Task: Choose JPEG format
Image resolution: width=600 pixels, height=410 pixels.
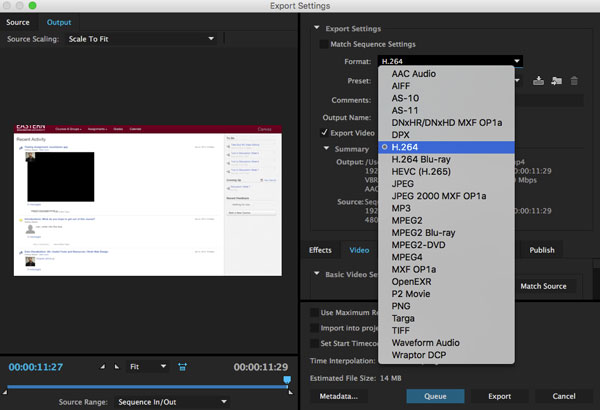Action: click(x=446, y=184)
